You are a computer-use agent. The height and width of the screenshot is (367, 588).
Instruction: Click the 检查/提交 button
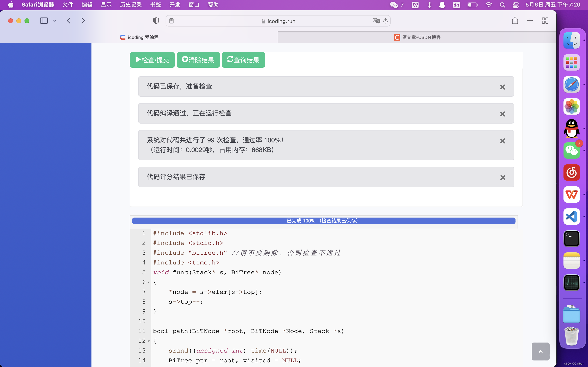click(x=152, y=60)
